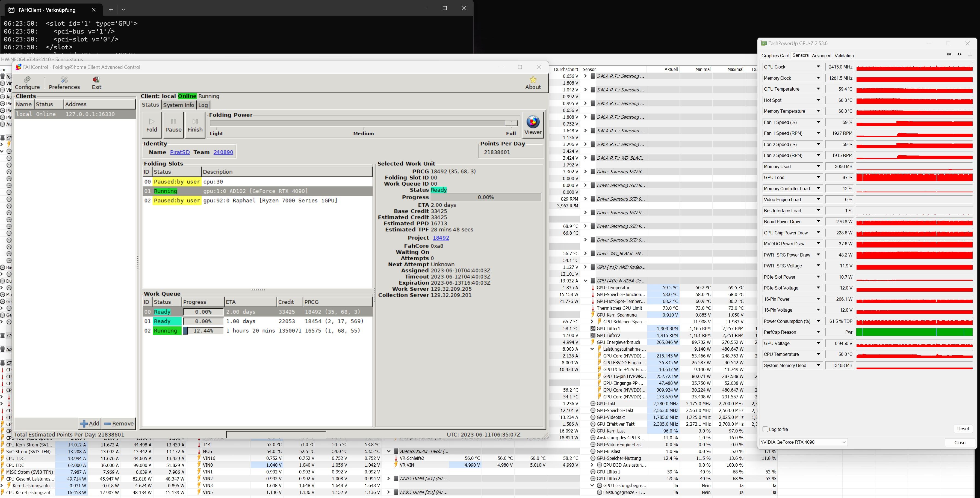Image resolution: width=980 pixels, height=498 pixels.
Task: Switch to the Log tab in FAHControl
Action: 203,105
